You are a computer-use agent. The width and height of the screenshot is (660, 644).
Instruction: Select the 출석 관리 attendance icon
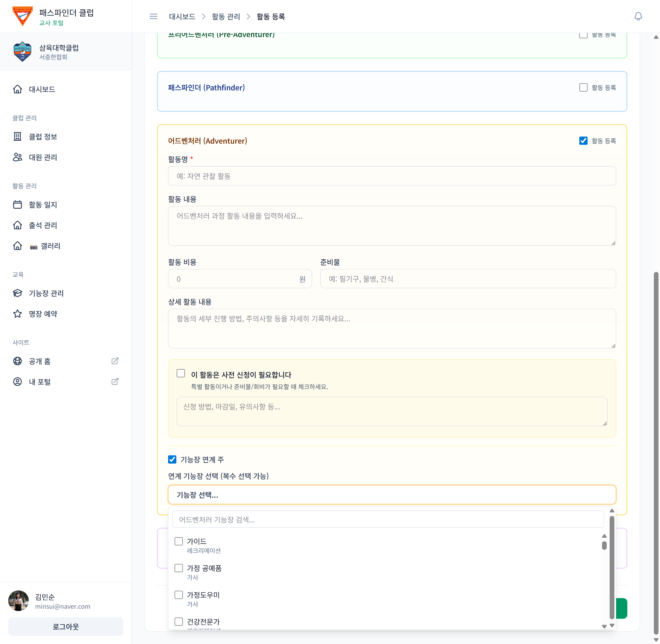tap(18, 225)
